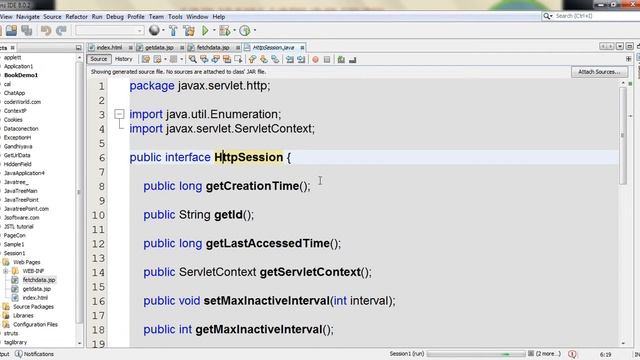
Task: Click the split editor plus icon
Action: (x=629, y=59)
